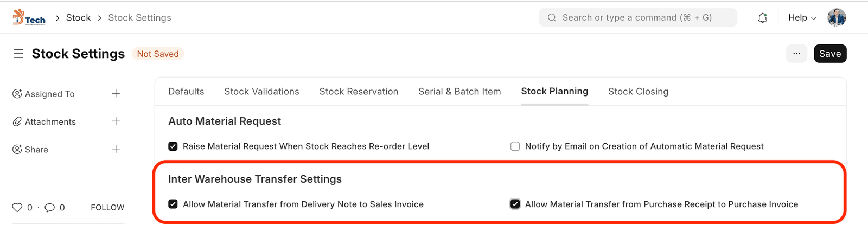Switch to Stock Validations tab
This screenshot has width=868, height=231.
[261, 92]
